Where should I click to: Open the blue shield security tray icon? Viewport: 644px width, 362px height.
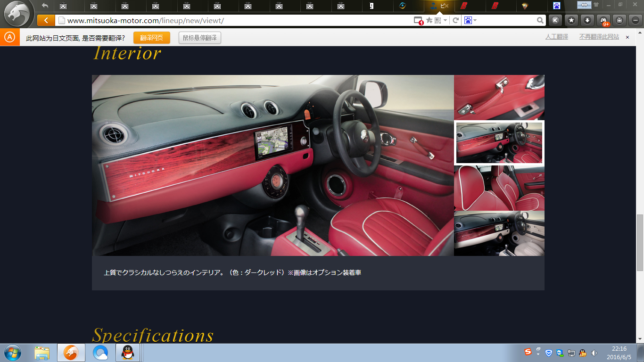pyautogui.click(x=549, y=353)
